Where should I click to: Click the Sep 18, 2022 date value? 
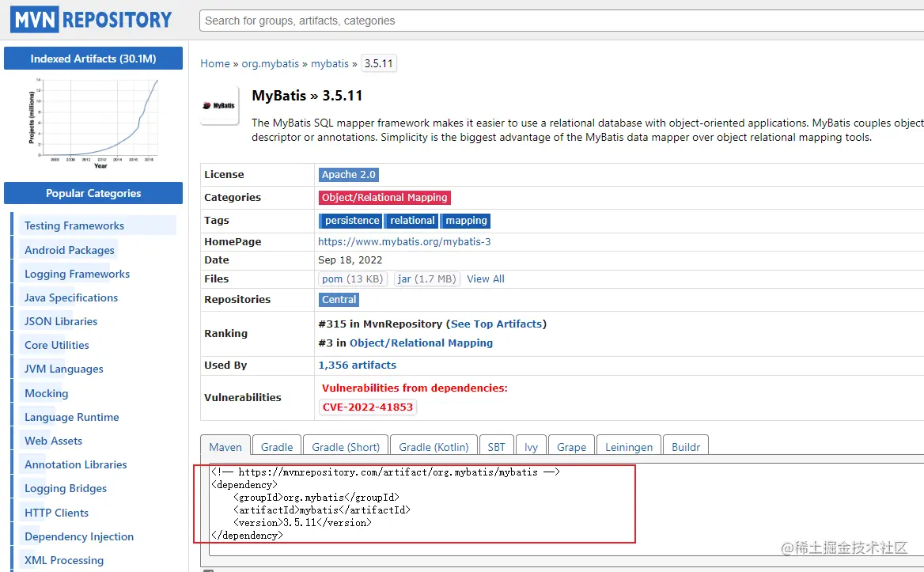[350, 259]
